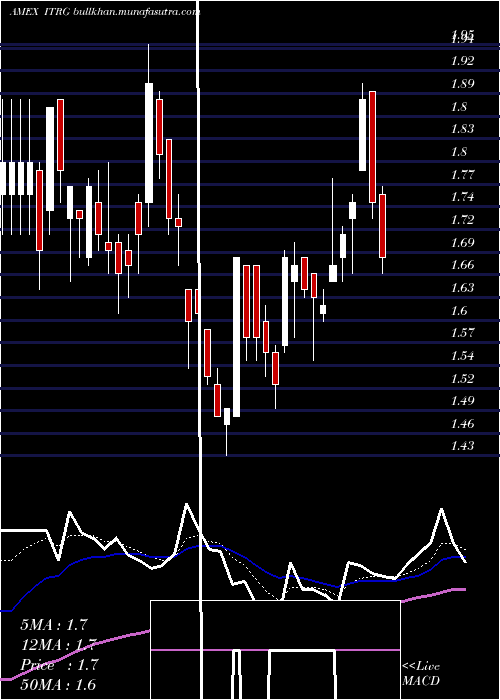Select the 1.89 price axis label
Viewport: 500px width, 700px height.
tap(462, 84)
